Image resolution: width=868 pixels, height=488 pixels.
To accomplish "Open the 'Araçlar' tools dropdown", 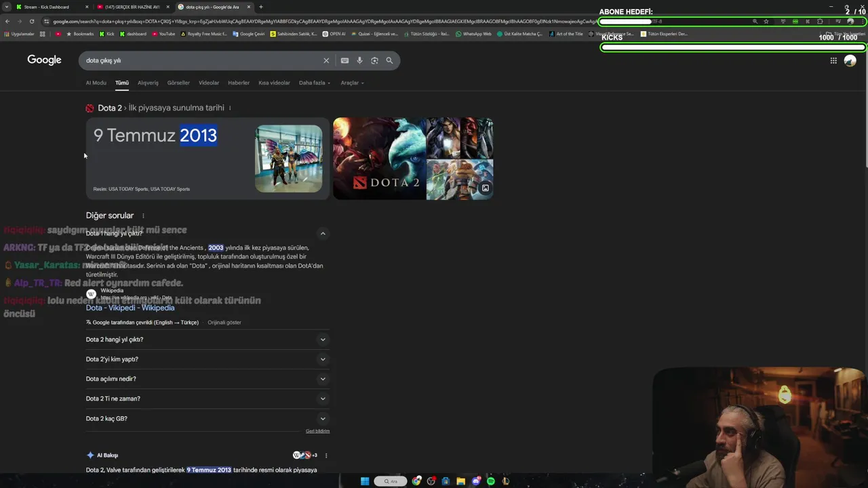I will click(x=352, y=83).
